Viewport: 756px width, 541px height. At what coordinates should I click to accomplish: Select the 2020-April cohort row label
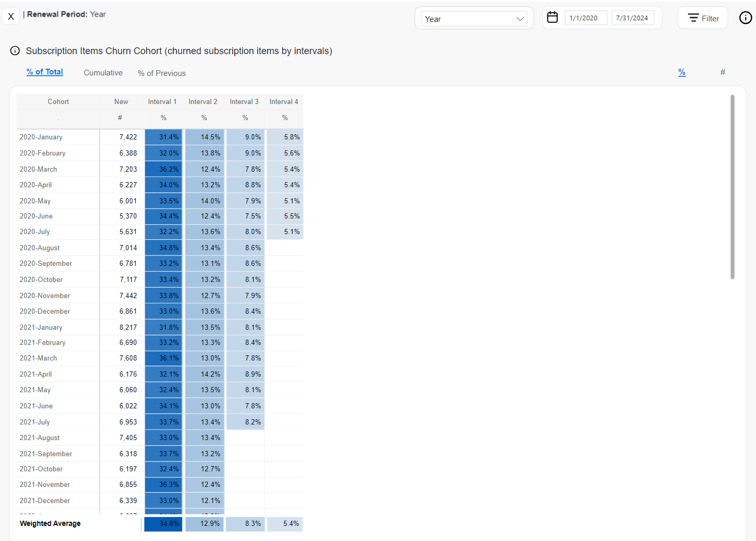click(36, 185)
